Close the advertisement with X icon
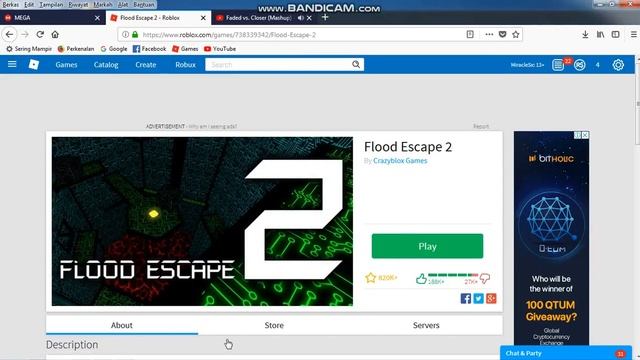This screenshot has width=640, height=360. [585, 135]
